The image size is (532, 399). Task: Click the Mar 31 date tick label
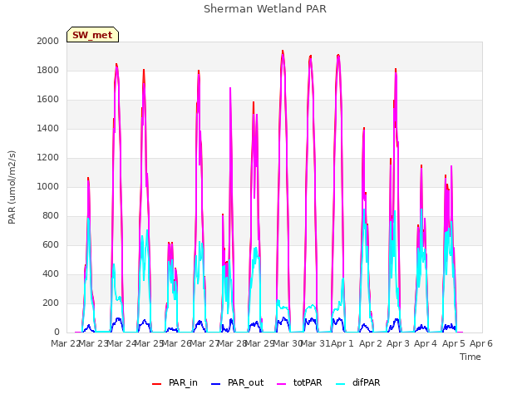[315, 343]
